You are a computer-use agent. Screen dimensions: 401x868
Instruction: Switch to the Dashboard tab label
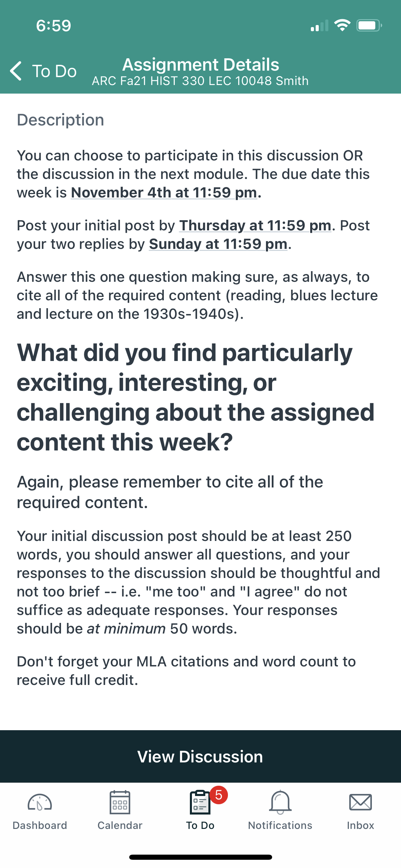coord(40,825)
